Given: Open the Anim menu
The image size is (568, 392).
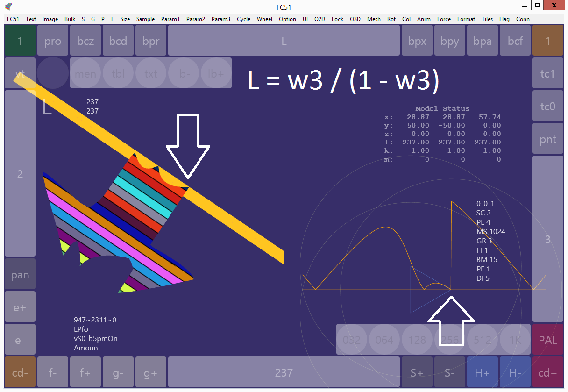Looking at the screenshot, I should [x=424, y=19].
